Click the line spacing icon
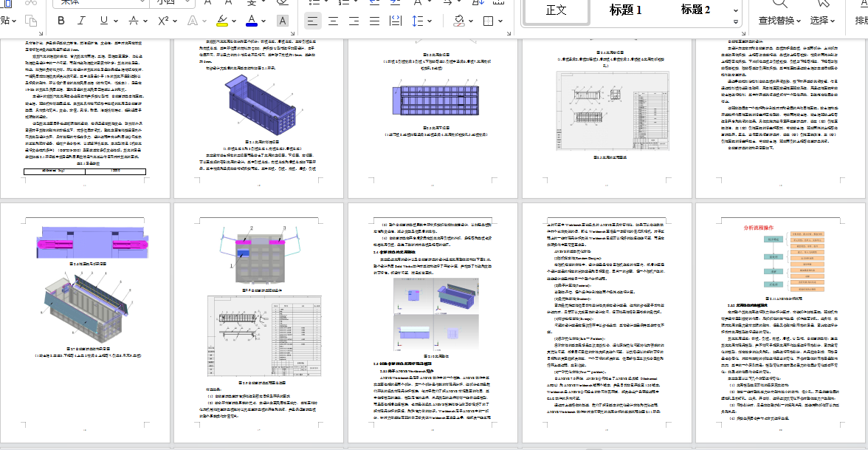868x450 pixels. [x=417, y=21]
